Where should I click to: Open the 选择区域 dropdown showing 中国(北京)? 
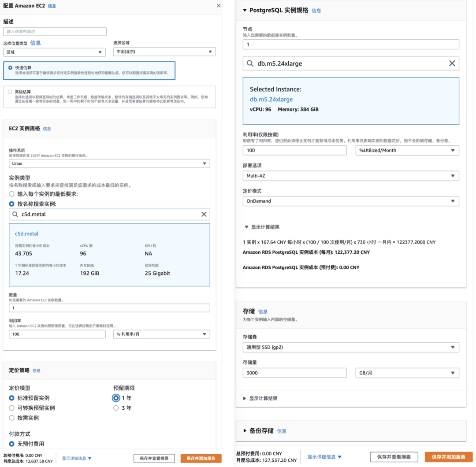coord(164,52)
